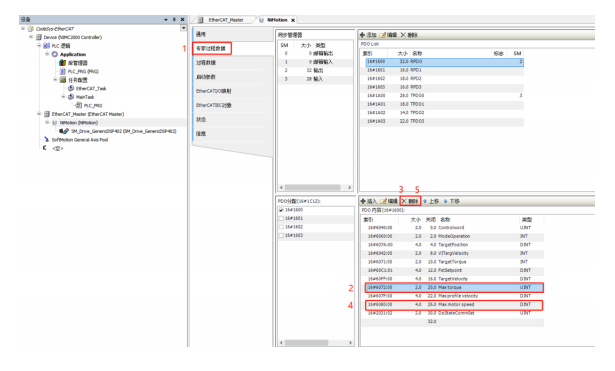Image resolution: width=615 pixels, height=371 pixels.
Task: Collapse the Application node
Action: pos(47,54)
